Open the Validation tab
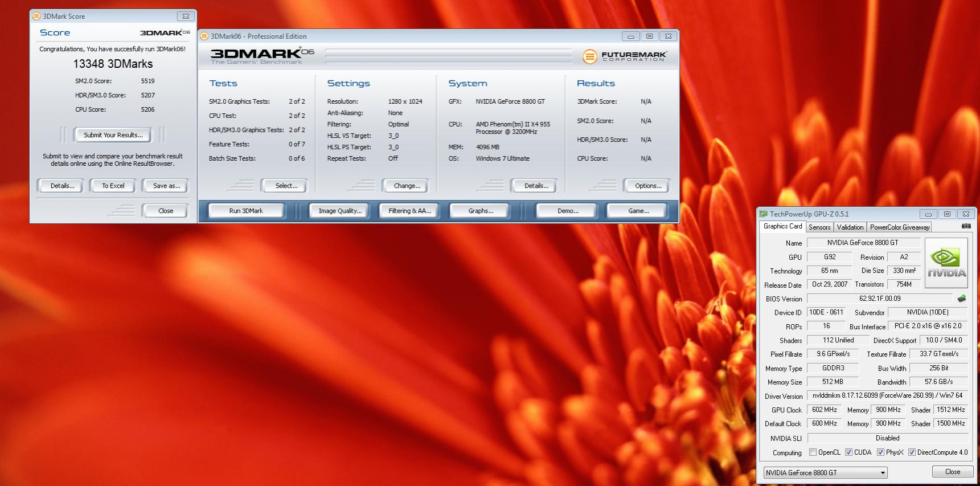980x486 pixels. point(850,227)
